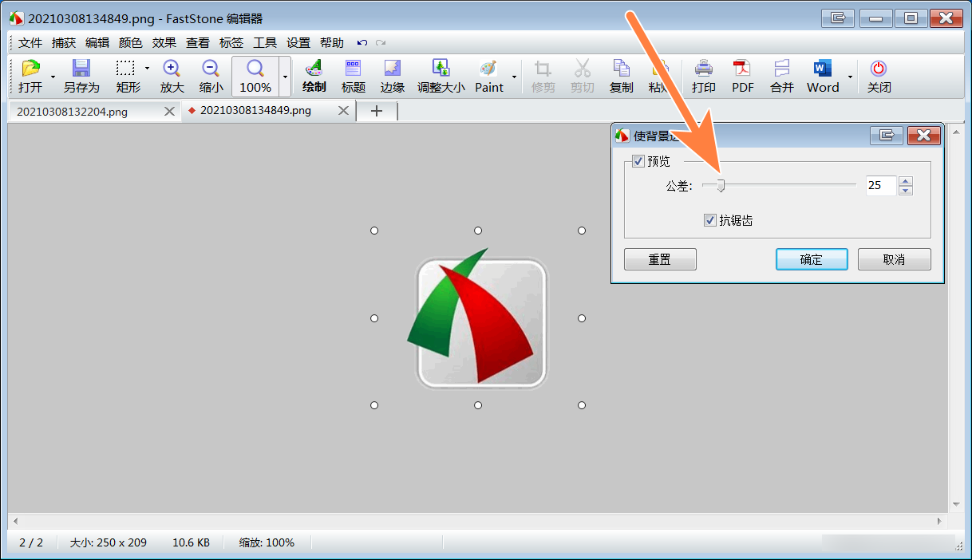The height and width of the screenshot is (560, 972).
Task: Close the 20210308132204.png tab
Action: [x=169, y=112]
